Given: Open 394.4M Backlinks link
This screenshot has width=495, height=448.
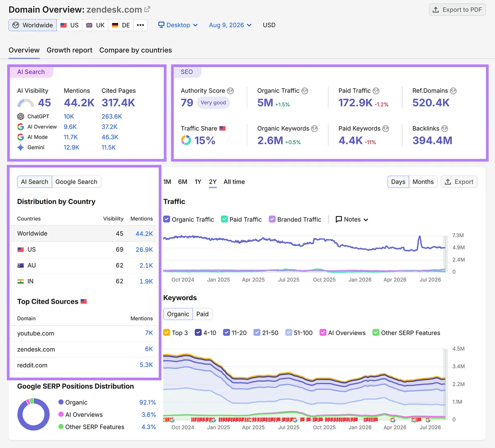Looking at the screenshot, I should [432, 141].
